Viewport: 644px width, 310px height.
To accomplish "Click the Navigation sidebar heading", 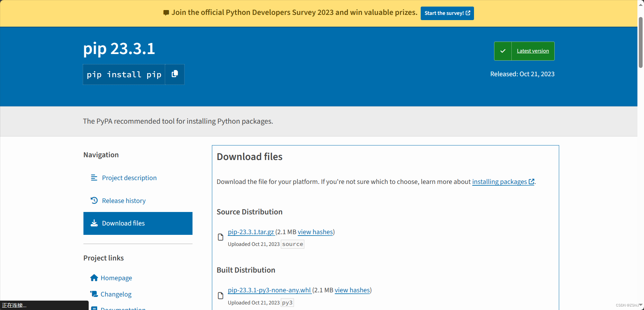I will point(101,155).
